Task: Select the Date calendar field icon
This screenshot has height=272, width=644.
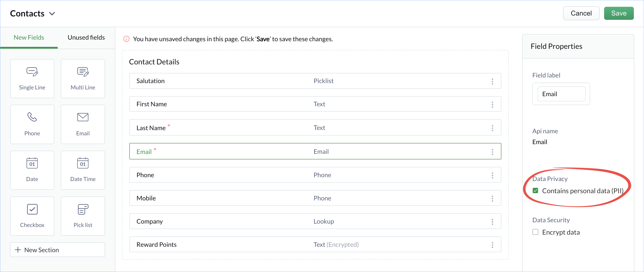Action: 32,163
